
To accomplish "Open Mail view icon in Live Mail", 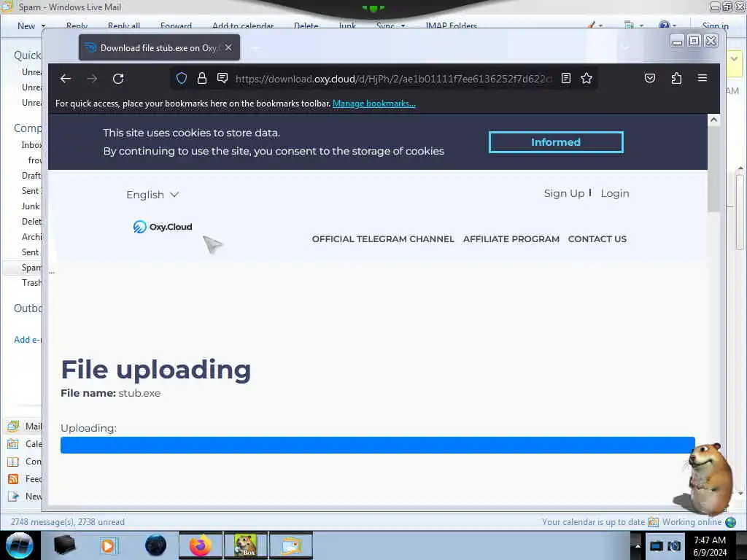I will click(13, 426).
